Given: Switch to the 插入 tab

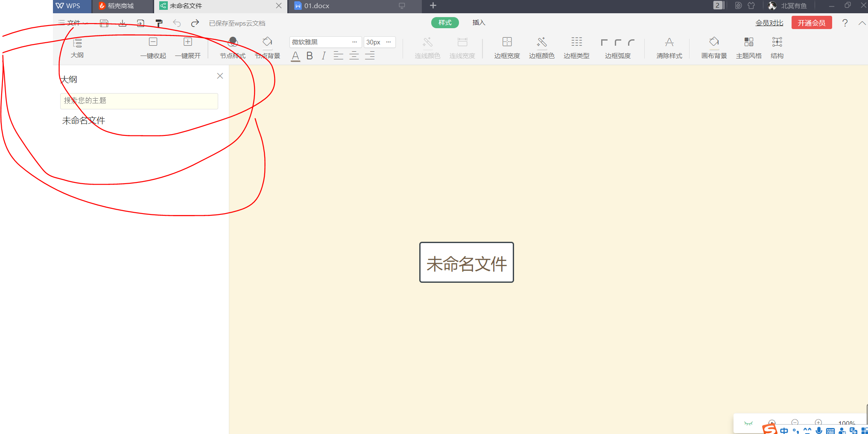Looking at the screenshot, I should pyautogui.click(x=478, y=23).
